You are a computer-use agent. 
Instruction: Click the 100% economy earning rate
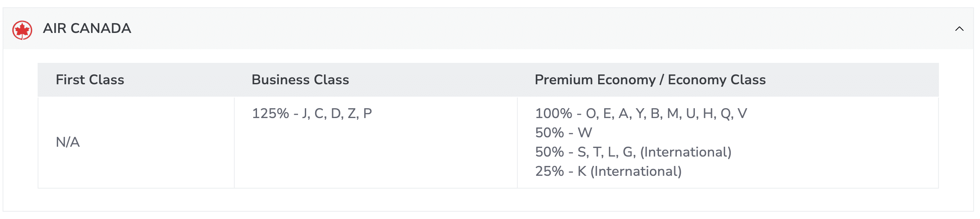click(x=553, y=113)
